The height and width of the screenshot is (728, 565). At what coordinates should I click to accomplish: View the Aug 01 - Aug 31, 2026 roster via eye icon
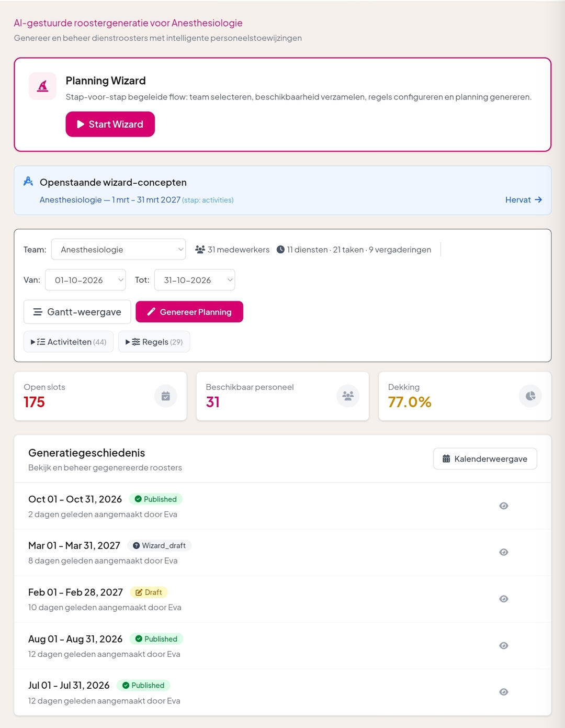click(504, 645)
